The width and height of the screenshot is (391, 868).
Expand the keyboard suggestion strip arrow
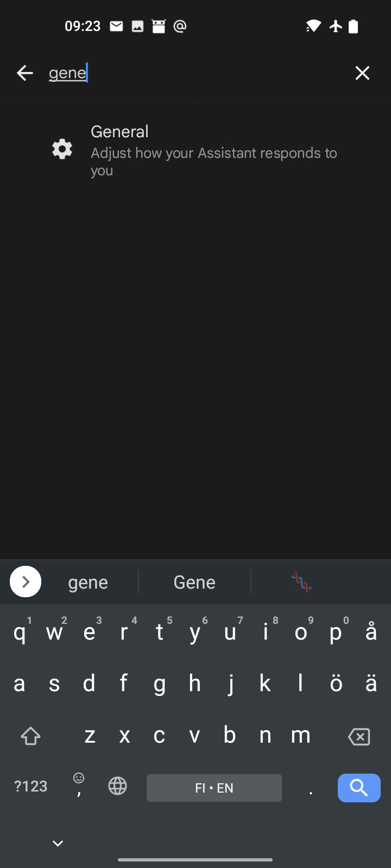pyautogui.click(x=26, y=582)
